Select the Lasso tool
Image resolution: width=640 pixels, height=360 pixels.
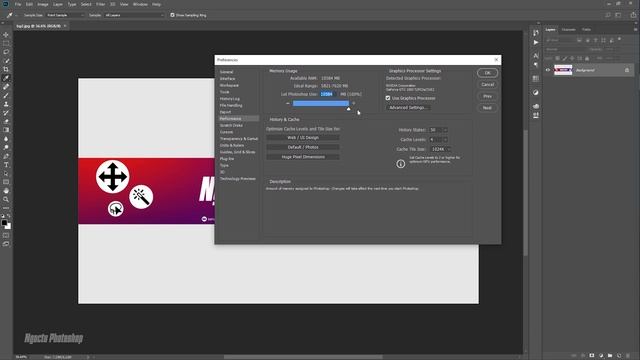click(x=6, y=52)
